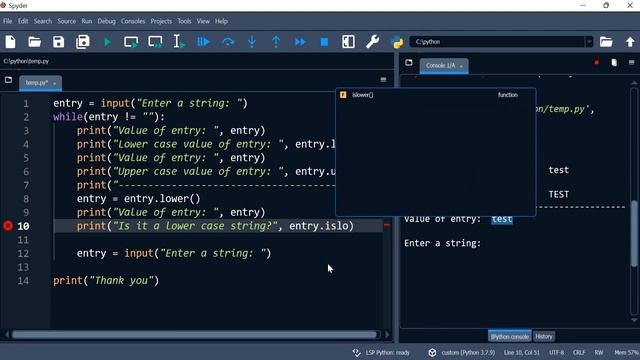Switch to History tab
This screenshot has height=360, width=640.
click(544, 337)
